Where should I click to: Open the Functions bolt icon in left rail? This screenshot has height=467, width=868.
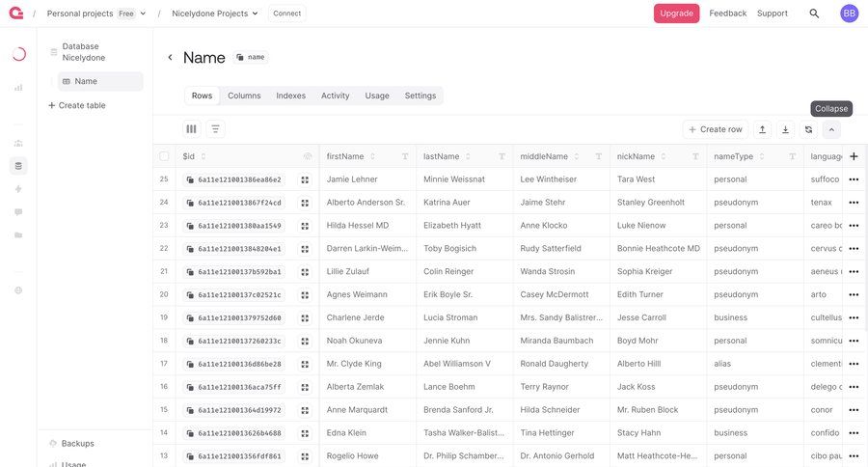[x=18, y=189]
